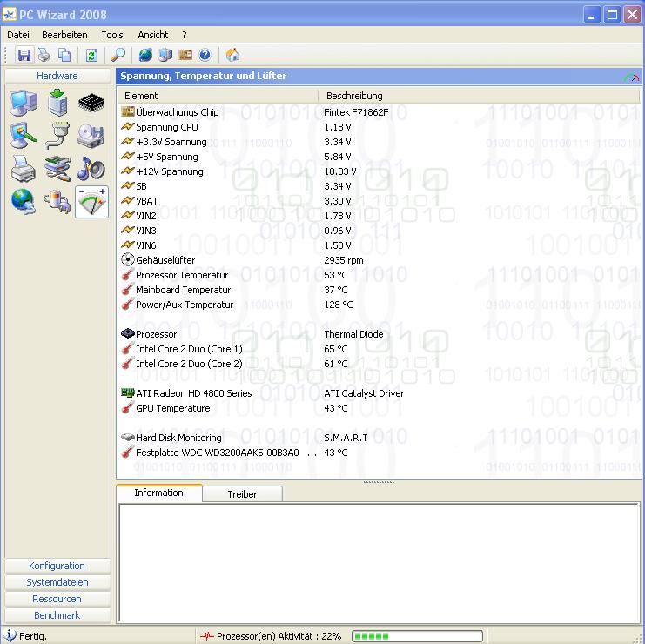
Task: Select the voltage and temperature gauge icon
Action: 91,202
